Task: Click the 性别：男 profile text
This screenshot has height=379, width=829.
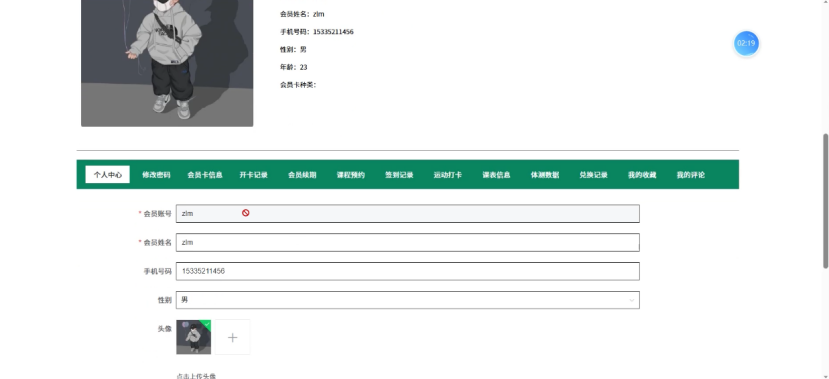Action: pos(293,49)
